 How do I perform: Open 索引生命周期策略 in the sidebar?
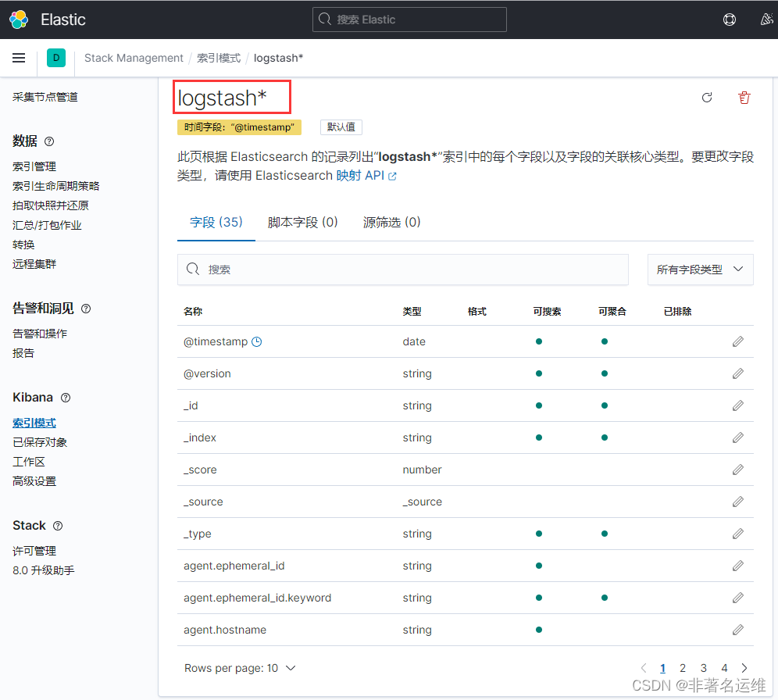[56, 186]
